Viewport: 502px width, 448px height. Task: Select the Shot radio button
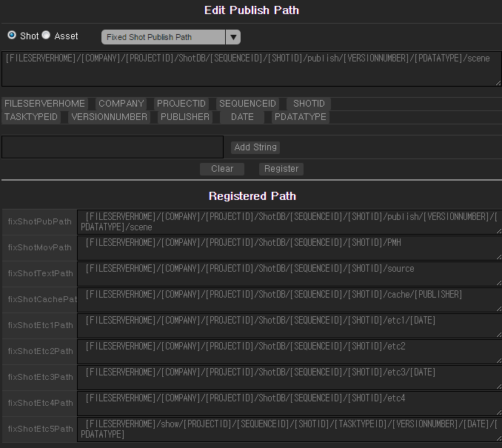[x=12, y=36]
